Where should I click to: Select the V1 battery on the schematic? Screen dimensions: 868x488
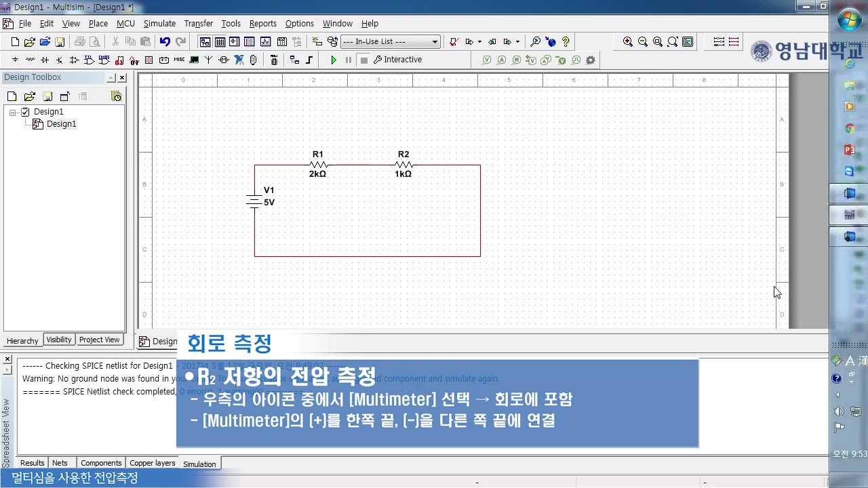255,200
